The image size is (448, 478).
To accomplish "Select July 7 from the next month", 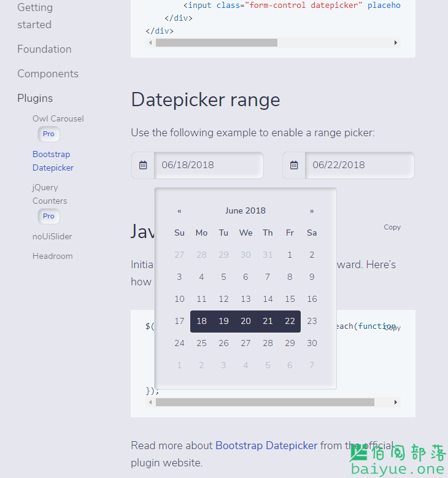I will point(312,365).
